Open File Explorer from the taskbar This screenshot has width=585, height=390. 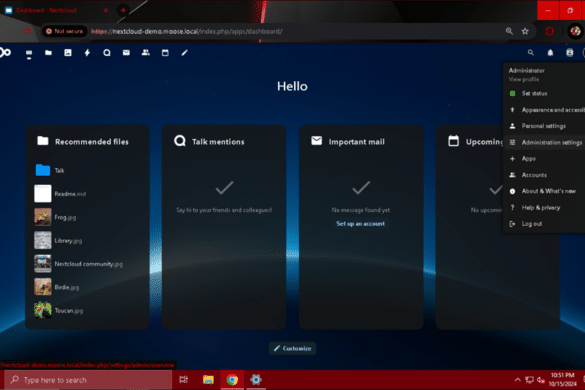pyautogui.click(x=208, y=380)
